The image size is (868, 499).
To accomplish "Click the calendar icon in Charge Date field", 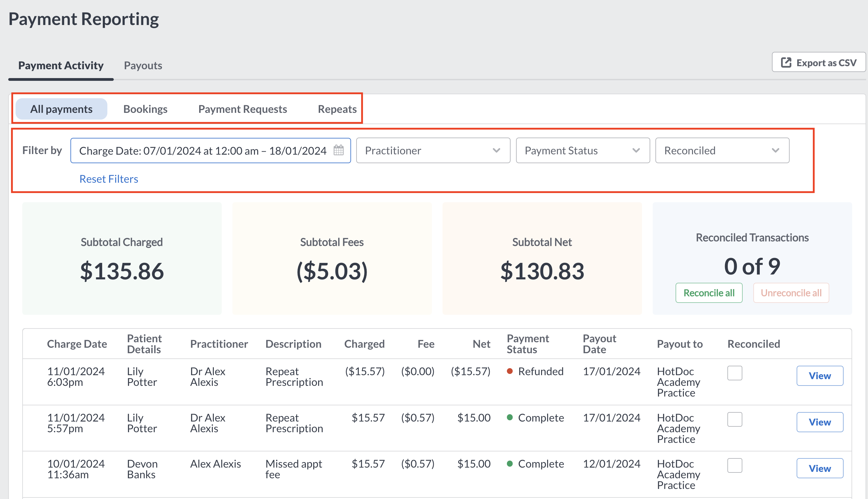I will [338, 150].
